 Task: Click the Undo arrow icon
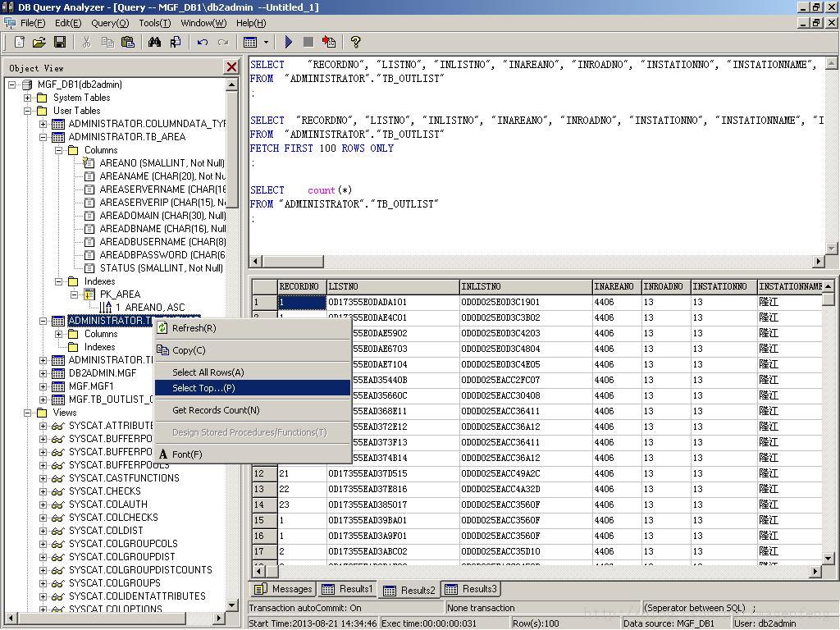click(x=202, y=42)
